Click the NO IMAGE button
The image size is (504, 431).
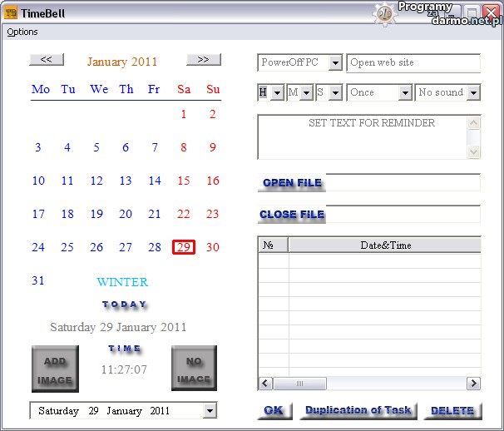[194, 369]
